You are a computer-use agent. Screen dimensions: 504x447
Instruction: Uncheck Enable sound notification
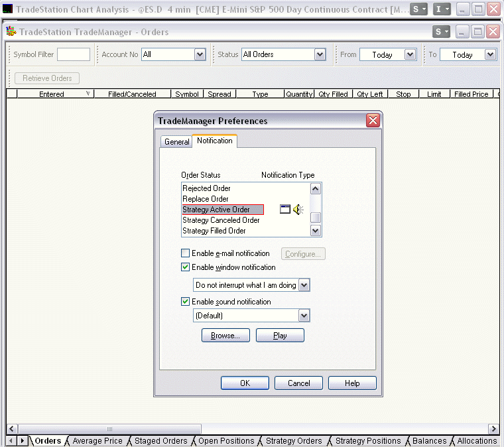pyautogui.click(x=186, y=302)
